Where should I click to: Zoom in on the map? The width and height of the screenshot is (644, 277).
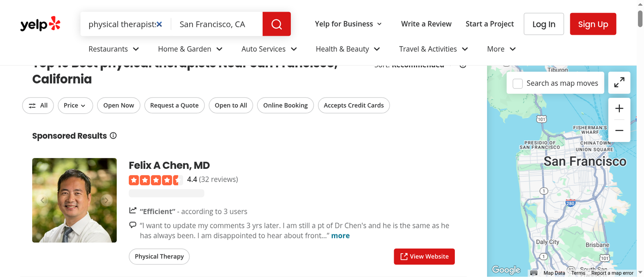(619, 109)
